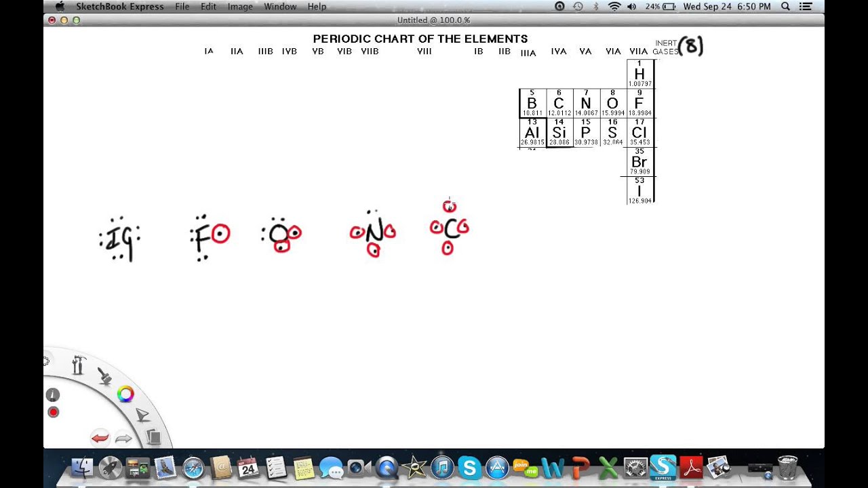
Task: Open the Apple menu
Action: click(x=60, y=6)
